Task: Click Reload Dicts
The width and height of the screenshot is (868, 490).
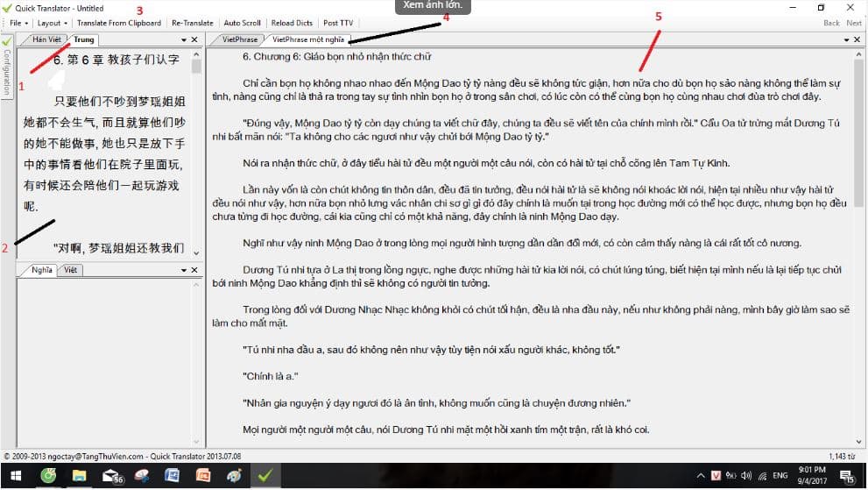Action: [292, 23]
